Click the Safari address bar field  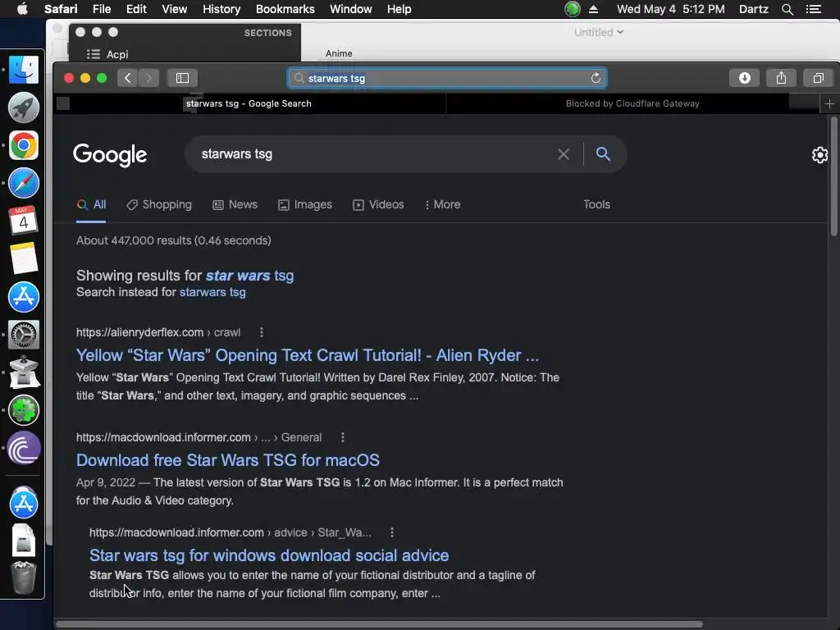(x=447, y=78)
